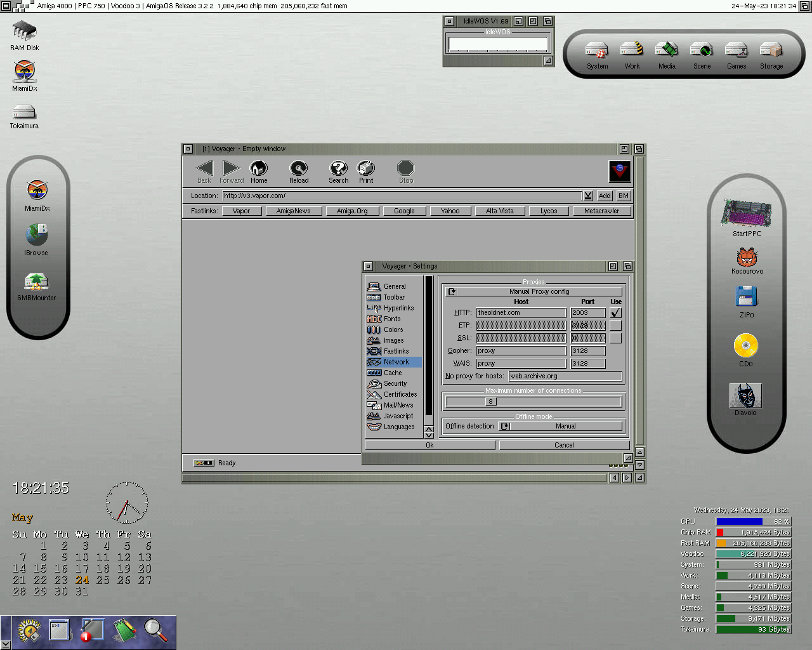Click the Print icon in Voyager toolbar
The width and height of the screenshot is (812, 650).
tap(366, 168)
